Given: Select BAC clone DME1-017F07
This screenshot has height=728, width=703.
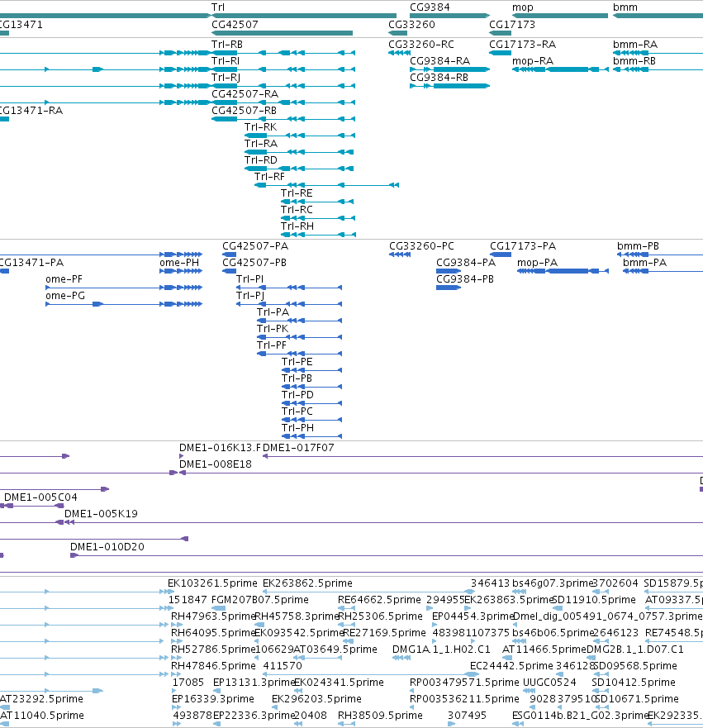Looking at the screenshot, I should (x=298, y=448).
